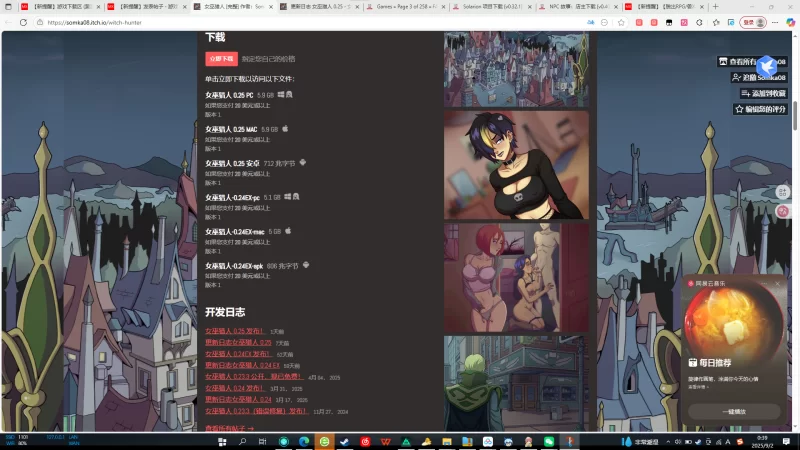Switch to the Solarion 项目下载 tab
Image resolution: width=800 pixels, height=450 pixels.
click(491, 7)
